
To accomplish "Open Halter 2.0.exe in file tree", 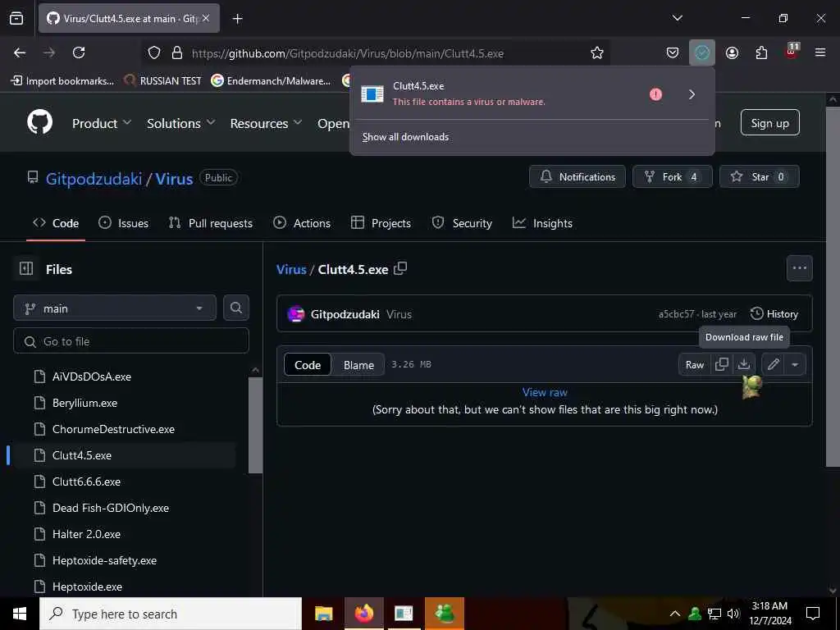I will 86,534.
